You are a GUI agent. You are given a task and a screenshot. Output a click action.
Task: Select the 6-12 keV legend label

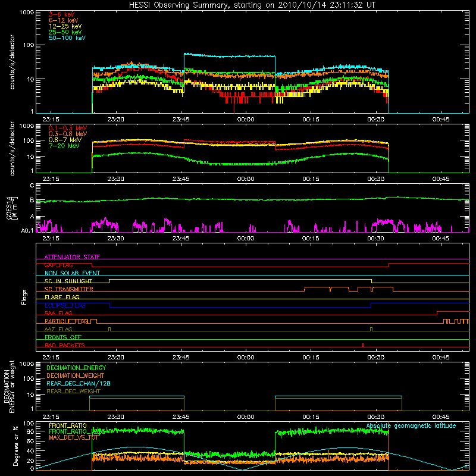pos(63,20)
